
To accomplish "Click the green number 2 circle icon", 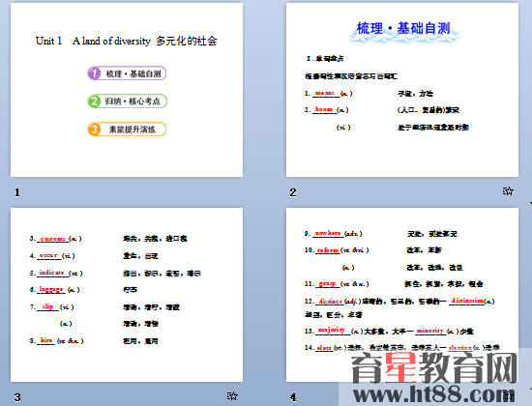I will point(95,101).
